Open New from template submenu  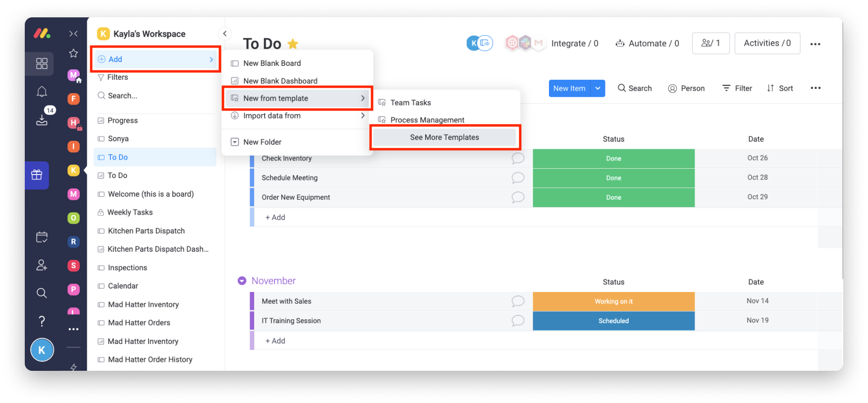tap(297, 98)
